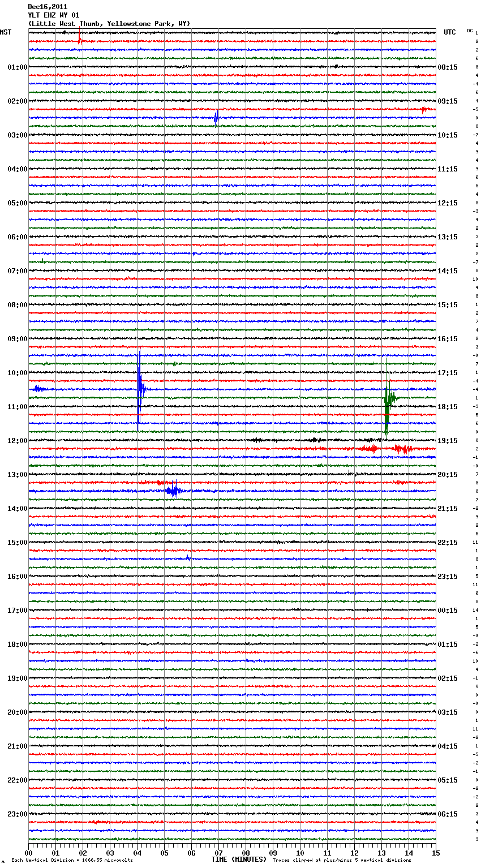
Task: Click the MST timezone header
Action: pos(6,32)
